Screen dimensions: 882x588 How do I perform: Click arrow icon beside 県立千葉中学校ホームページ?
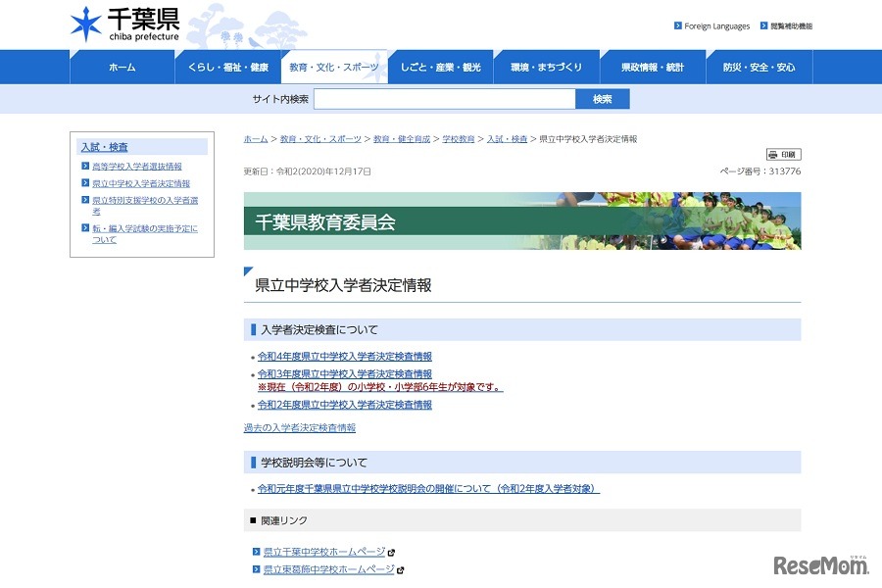(257, 553)
